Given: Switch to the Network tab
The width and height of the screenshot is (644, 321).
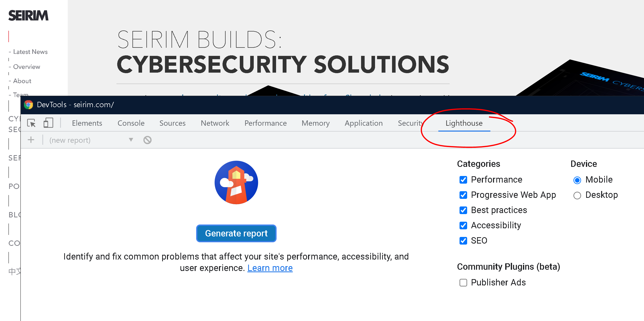Looking at the screenshot, I should point(215,123).
